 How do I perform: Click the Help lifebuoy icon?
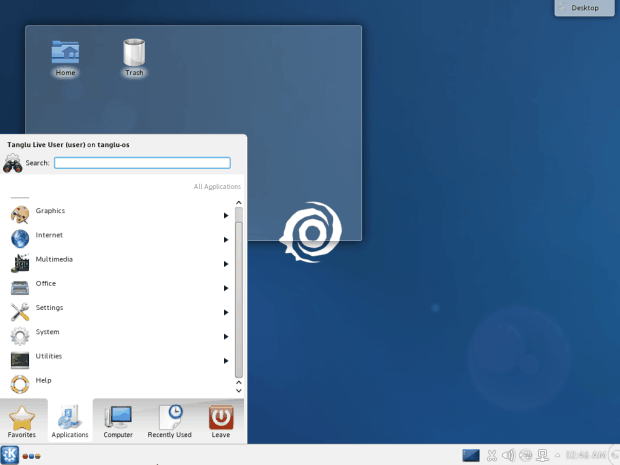point(20,384)
